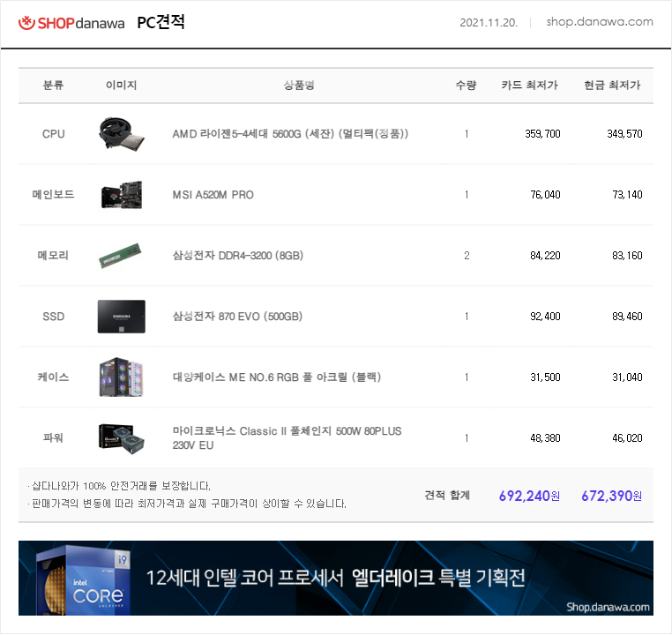
Task: Click the Shop.danawa.com text in the banner
Action: coord(608,607)
